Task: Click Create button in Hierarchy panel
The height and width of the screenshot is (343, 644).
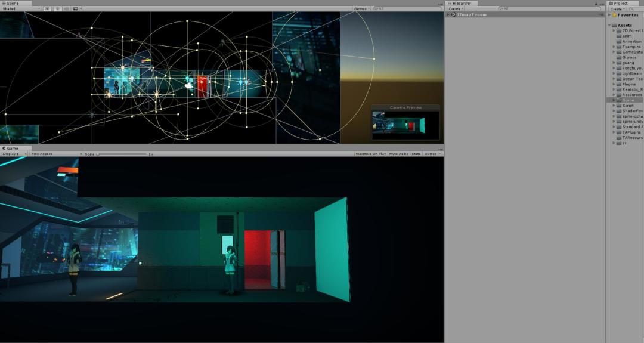Action: tap(455, 9)
